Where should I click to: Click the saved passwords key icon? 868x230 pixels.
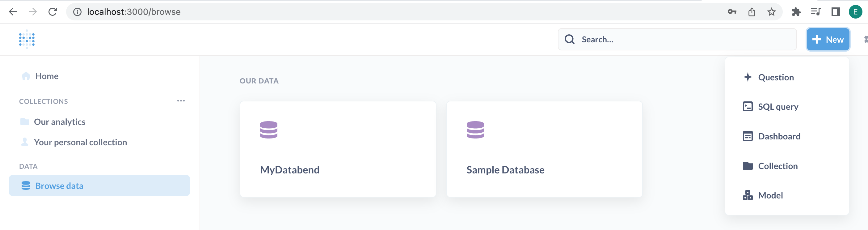click(x=732, y=12)
